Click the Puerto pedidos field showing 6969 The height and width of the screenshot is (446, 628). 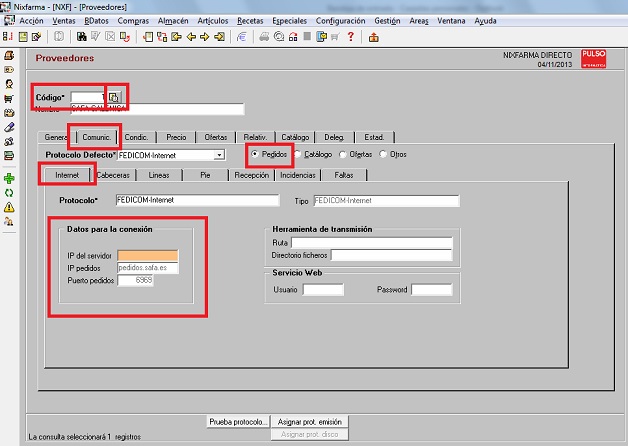[x=135, y=280]
